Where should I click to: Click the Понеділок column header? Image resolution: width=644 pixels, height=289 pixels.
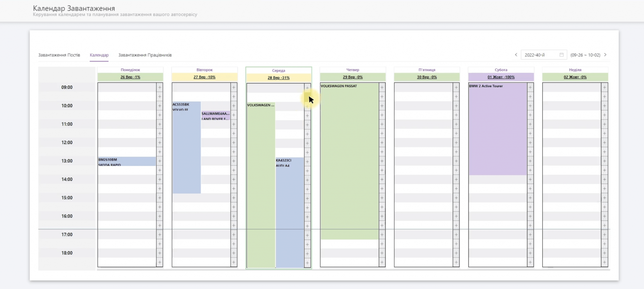coord(130,70)
